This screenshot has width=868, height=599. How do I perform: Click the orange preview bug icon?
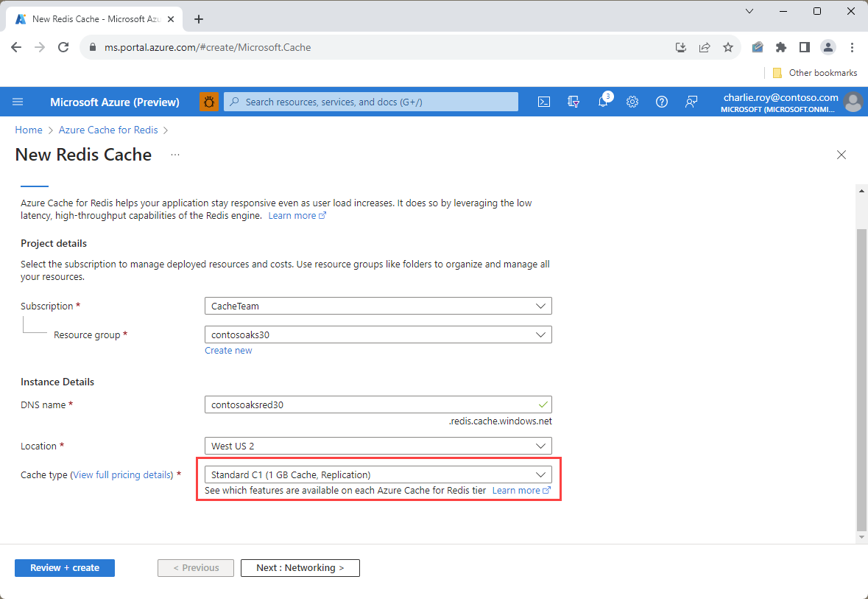[209, 102]
